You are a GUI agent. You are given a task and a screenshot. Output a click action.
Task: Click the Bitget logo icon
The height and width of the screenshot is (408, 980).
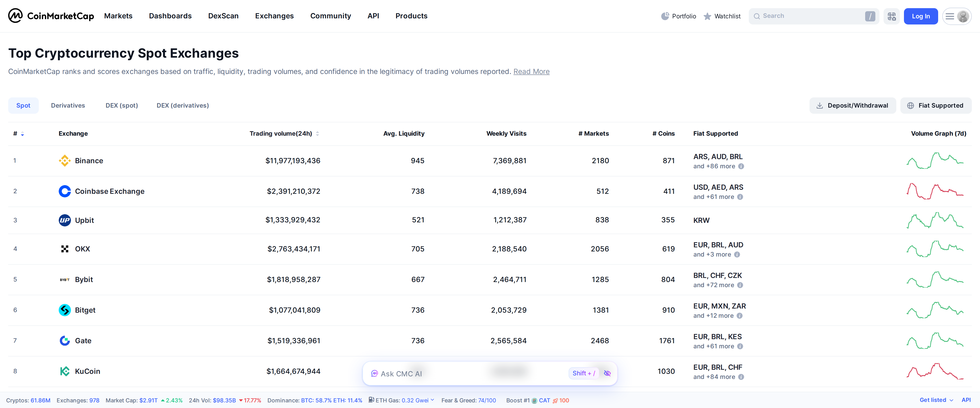[65, 310]
